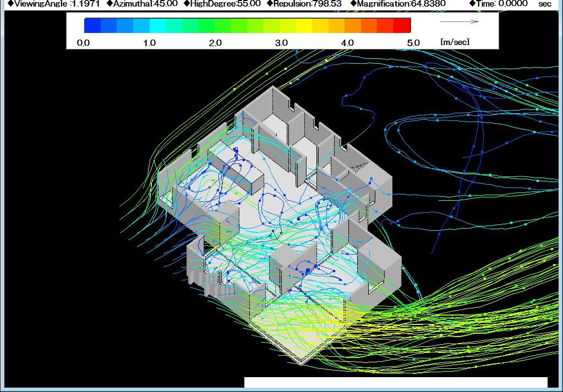Pick the red rightmost legend color
The width and height of the screenshot is (563, 392).
click(x=402, y=25)
